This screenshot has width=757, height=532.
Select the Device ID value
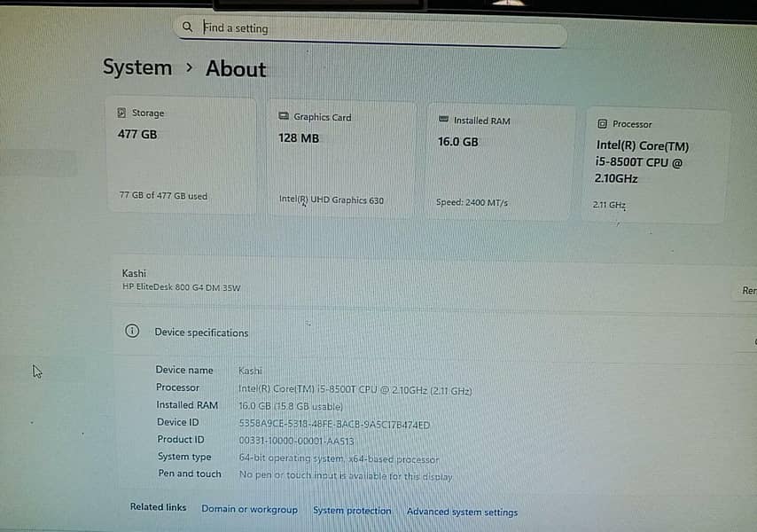point(334,424)
